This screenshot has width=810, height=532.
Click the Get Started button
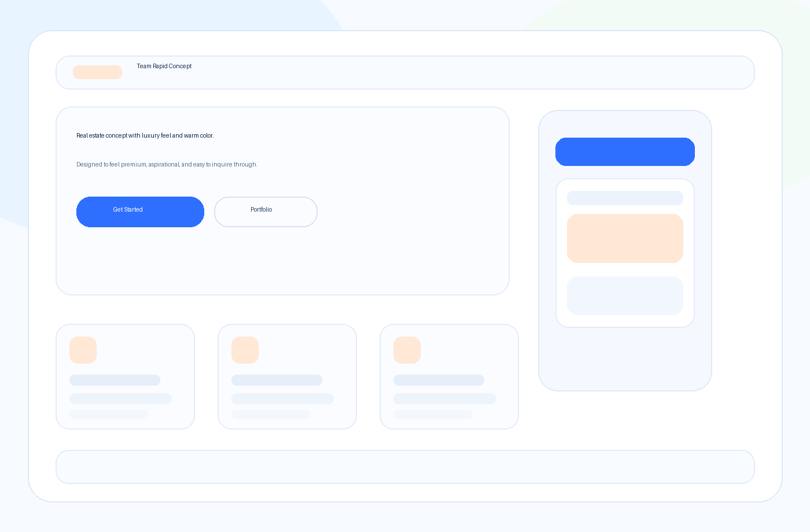(x=140, y=212)
